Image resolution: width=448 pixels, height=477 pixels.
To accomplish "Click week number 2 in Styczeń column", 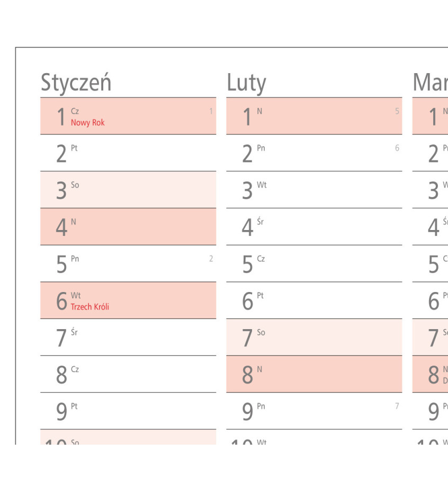I will point(211,259).
